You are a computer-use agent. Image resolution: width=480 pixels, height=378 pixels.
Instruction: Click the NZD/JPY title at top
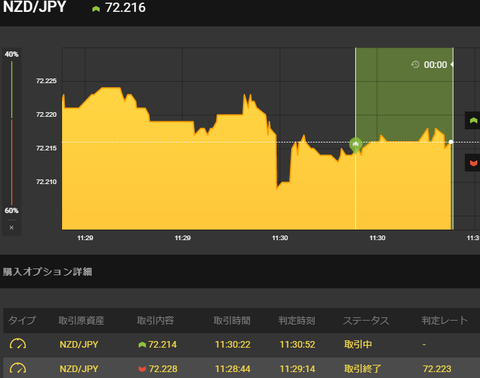coord(34,7)
